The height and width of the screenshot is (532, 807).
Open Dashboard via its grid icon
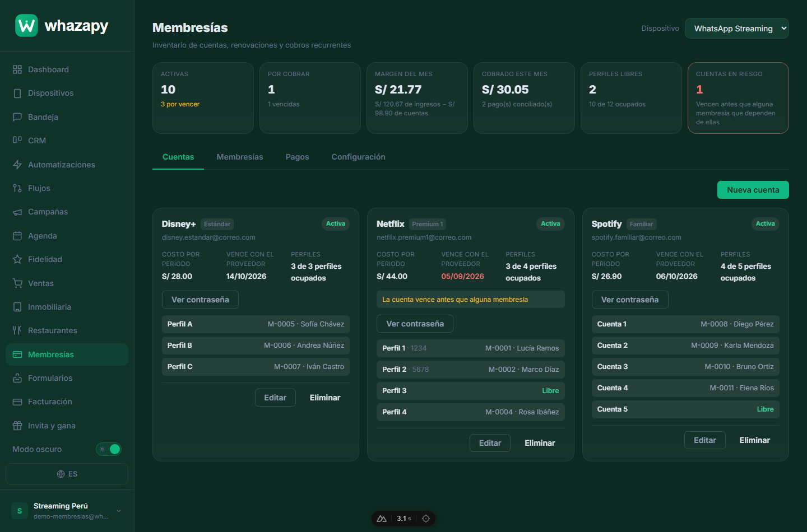[17, 69]
